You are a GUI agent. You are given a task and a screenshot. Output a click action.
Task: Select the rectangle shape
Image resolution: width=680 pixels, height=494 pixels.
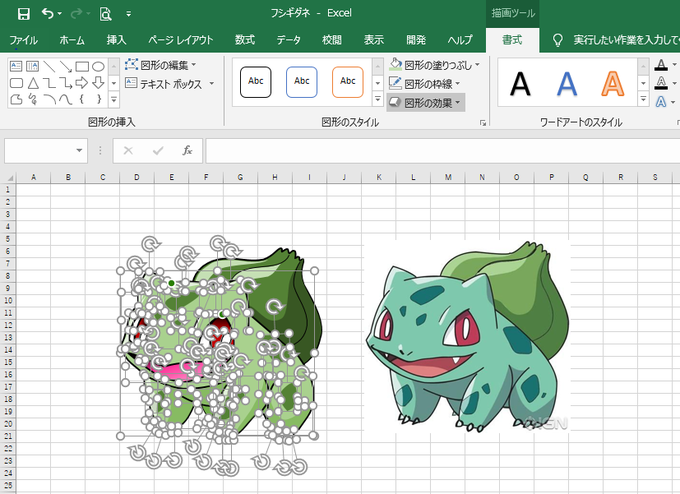82,66
